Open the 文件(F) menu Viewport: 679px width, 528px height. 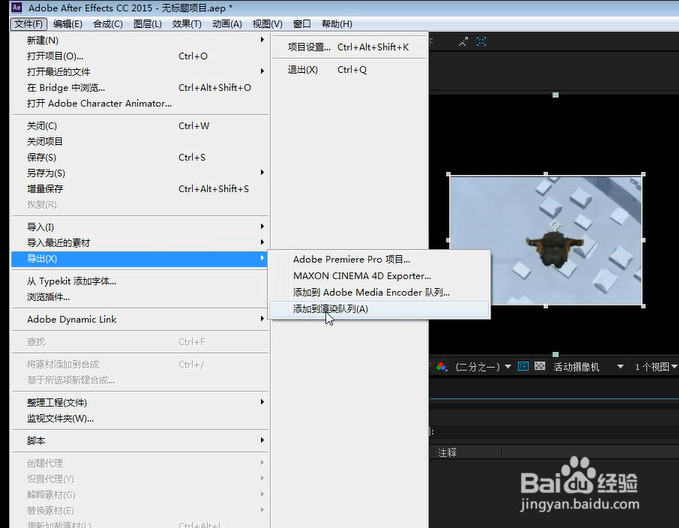[29, 24]
